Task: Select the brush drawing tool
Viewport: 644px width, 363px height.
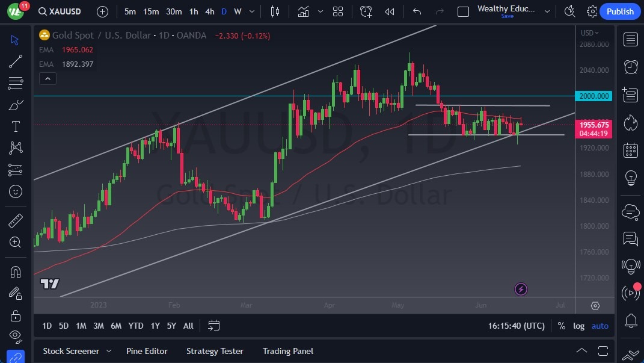Action: pos(15,105)
